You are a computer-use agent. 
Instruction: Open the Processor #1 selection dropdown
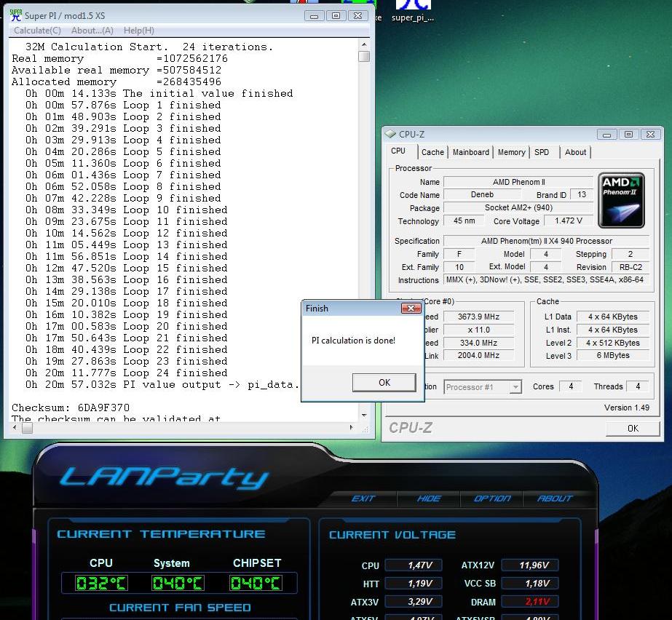coord(483,387)
